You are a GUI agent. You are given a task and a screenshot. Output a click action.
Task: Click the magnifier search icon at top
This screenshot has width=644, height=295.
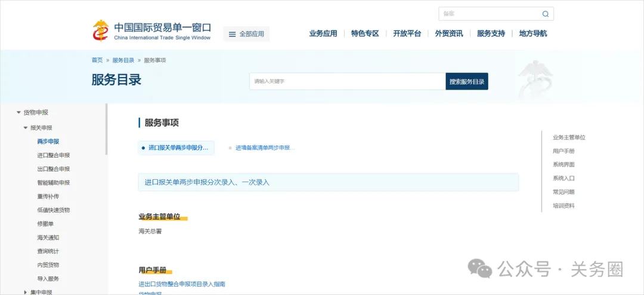click(545, 14)
